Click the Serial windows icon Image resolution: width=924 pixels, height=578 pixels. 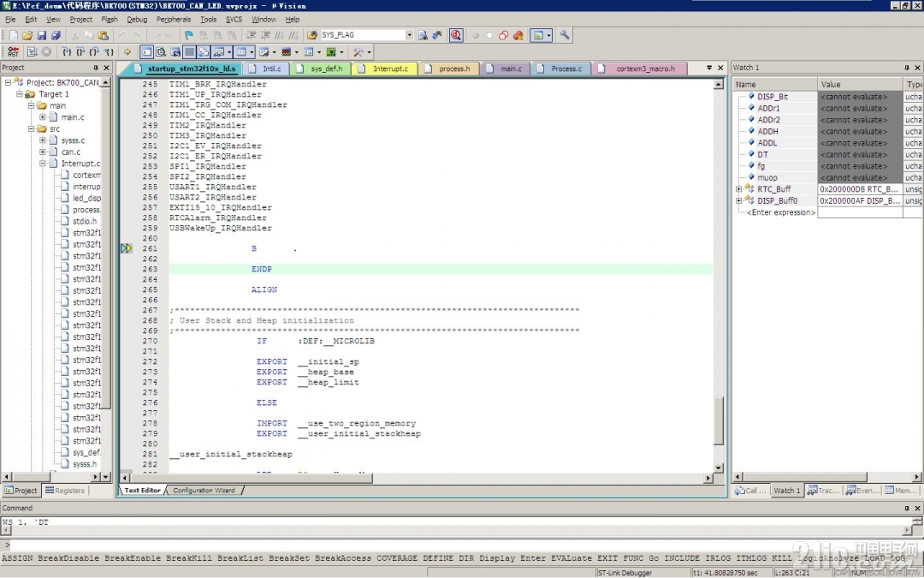[x=264, y=52]
